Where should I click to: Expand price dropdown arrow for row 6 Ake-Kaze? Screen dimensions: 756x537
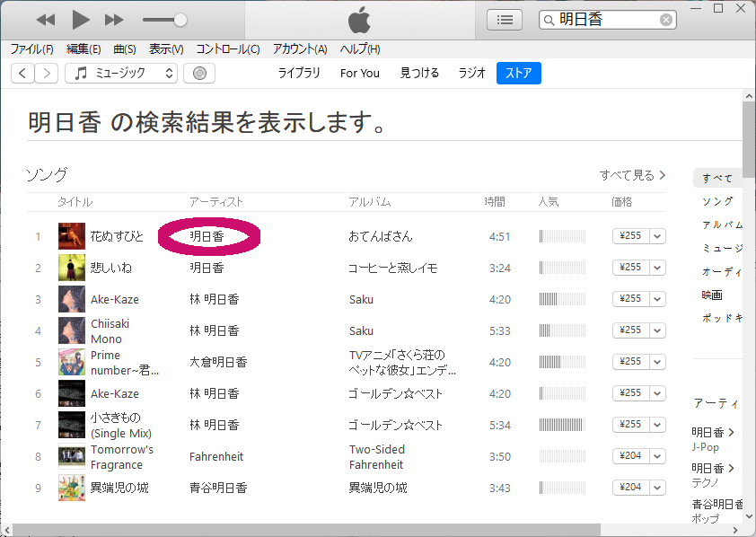click(657, 393)
